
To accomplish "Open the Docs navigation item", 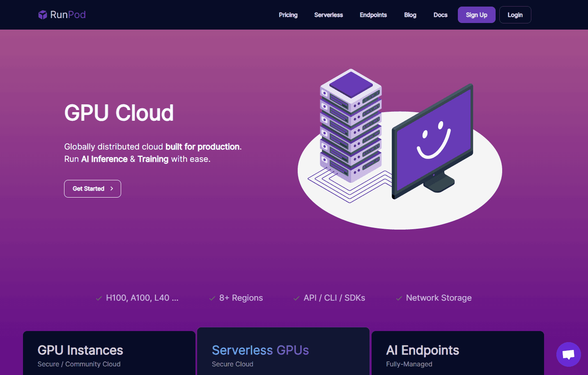I will pyautogui.click(x=441, y=15).
